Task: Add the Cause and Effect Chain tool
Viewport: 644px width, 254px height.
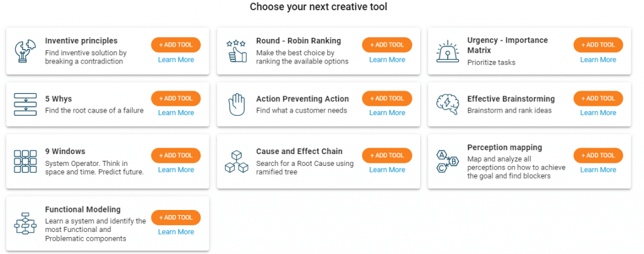Action: point(387,155)
